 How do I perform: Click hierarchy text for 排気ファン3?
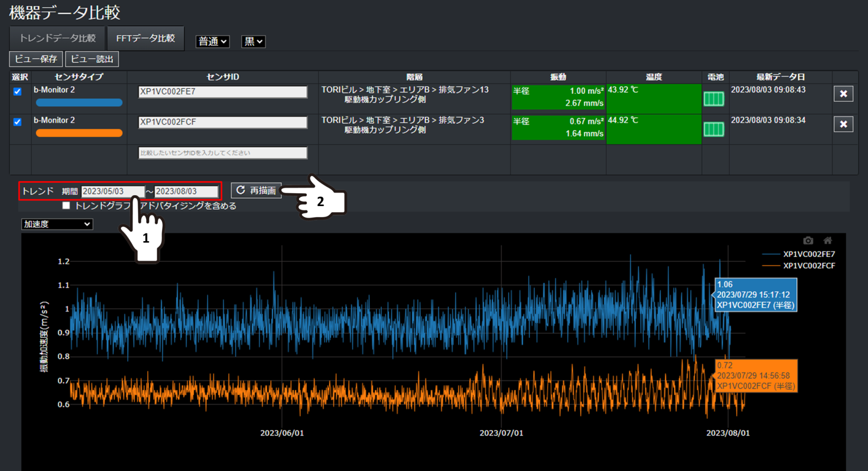click(x=402, y=125)
